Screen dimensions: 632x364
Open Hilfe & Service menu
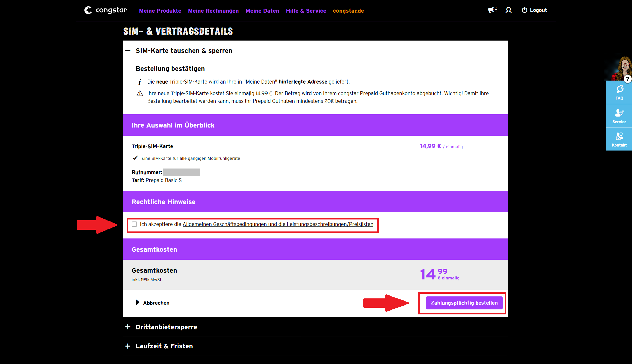[306, 11]
